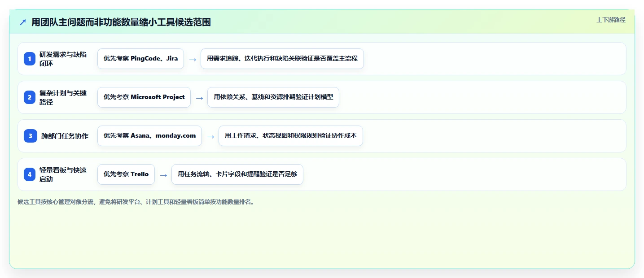Viewport: 644px width, 278px height.
Task: Click the 用任务流转、卡片字段 box
Action: 237,174
